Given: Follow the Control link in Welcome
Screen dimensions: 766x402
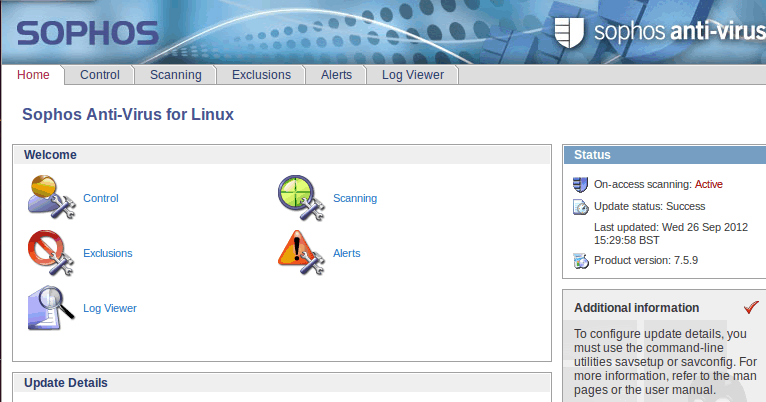Looking at the screenshot, I should (x=101, y=198).
